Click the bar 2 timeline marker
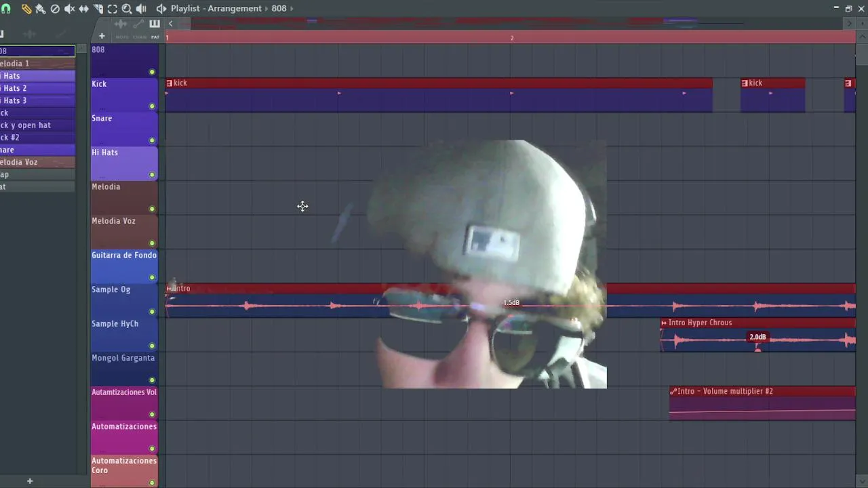 (512, 38)
